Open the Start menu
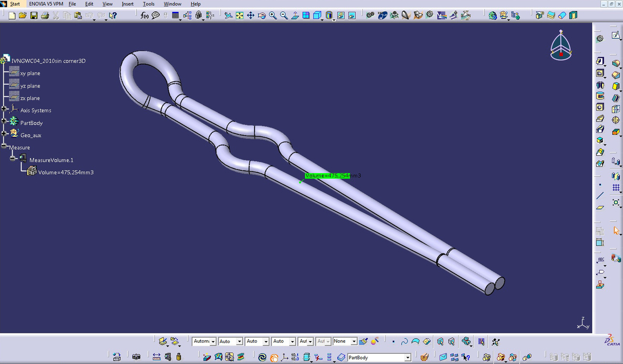 pos(15,4)
